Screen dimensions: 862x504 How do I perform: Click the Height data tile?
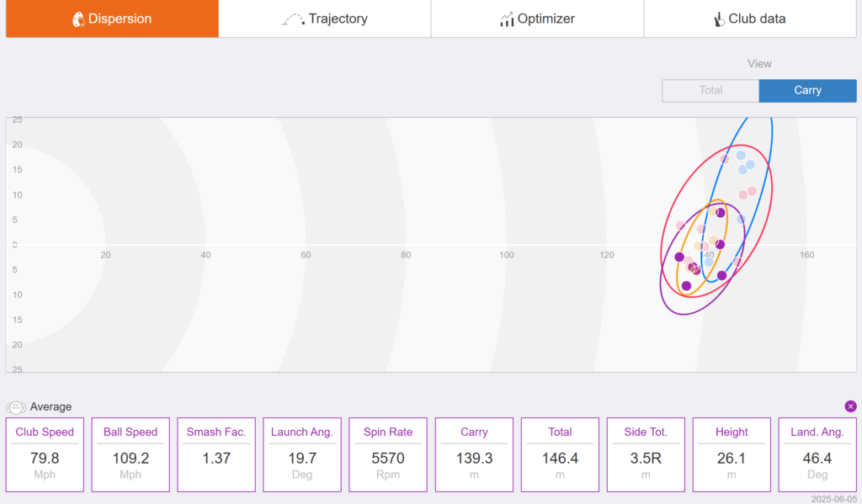[x=732, y=454]
